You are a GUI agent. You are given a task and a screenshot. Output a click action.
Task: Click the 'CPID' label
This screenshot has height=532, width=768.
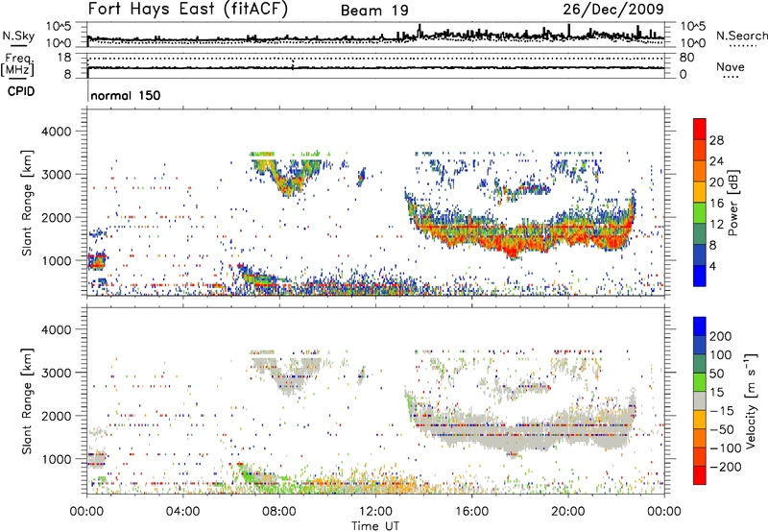point(21,91)
